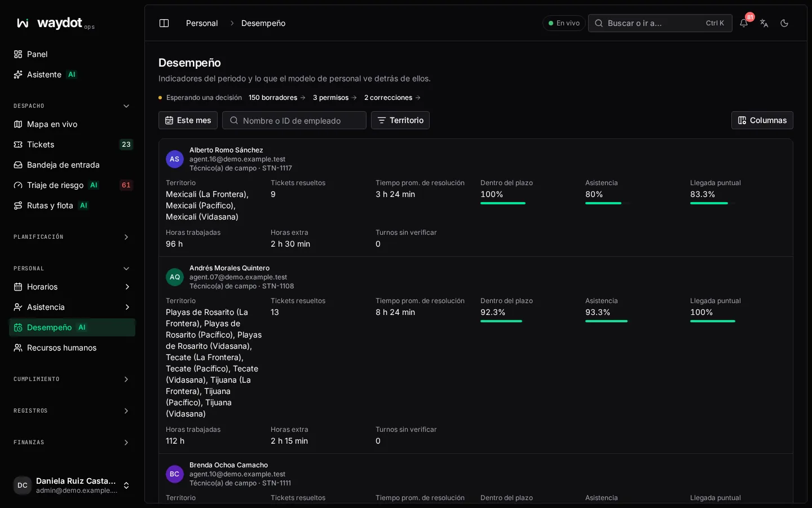Open the notifications bell
The height and width of the screenshot is (508, 812).
[744, 23]
